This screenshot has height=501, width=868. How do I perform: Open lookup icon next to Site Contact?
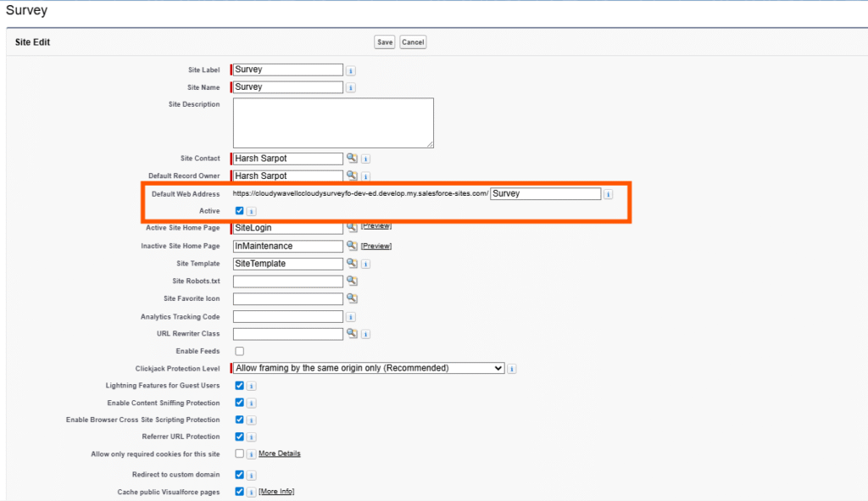coord(352,159)
